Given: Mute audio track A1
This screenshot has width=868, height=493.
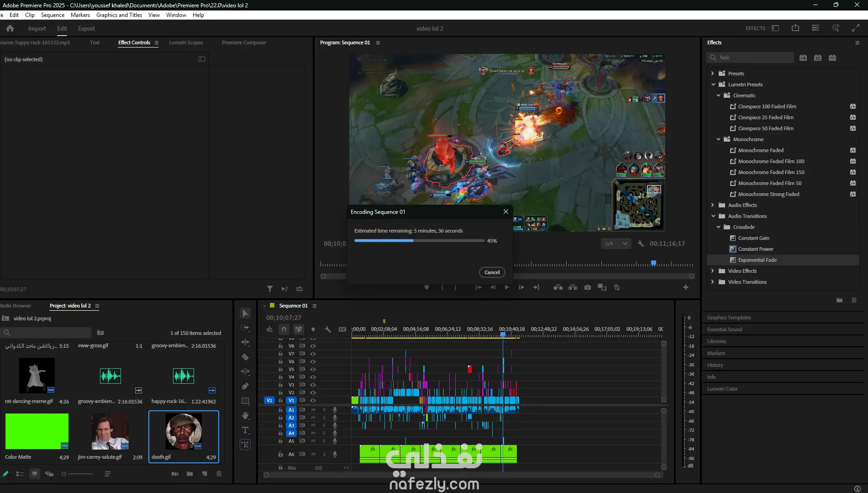Looking at the screenshot, I should tap(313, 410).
